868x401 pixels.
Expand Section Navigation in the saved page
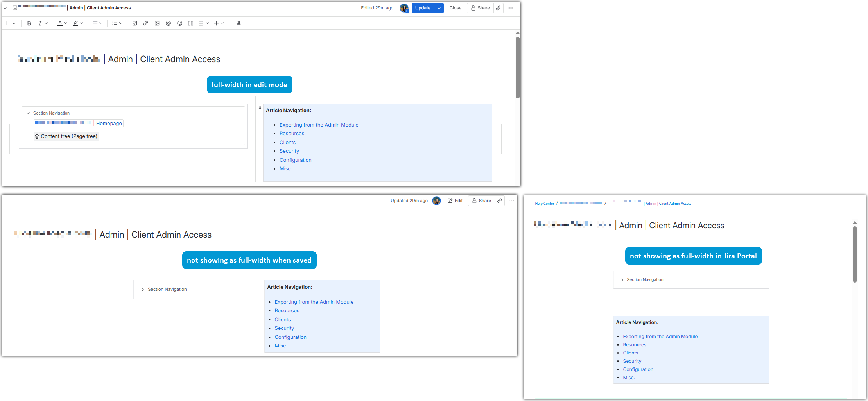click(143, 289)
